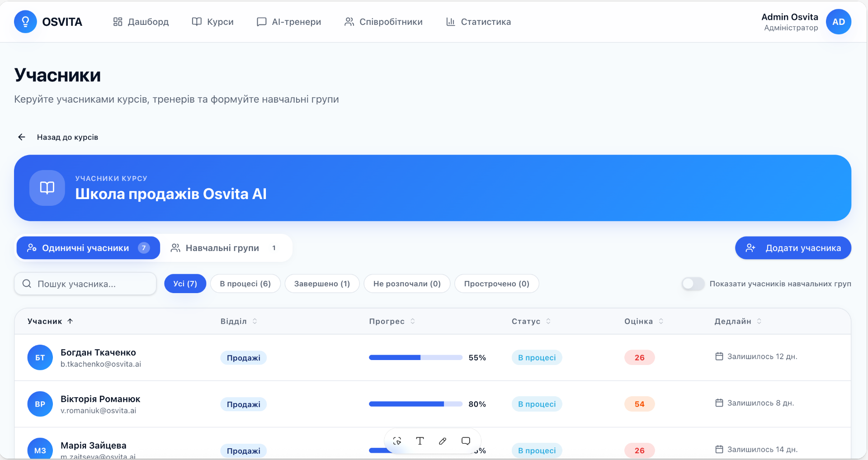Click calendar icon beside Залишилось 12 дн.

click(719, 356)
